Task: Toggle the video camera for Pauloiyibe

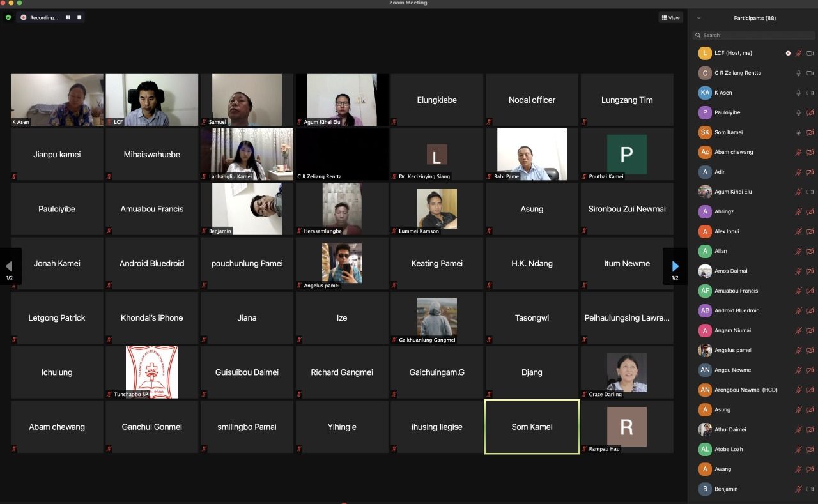Action: tap(810, 112)
